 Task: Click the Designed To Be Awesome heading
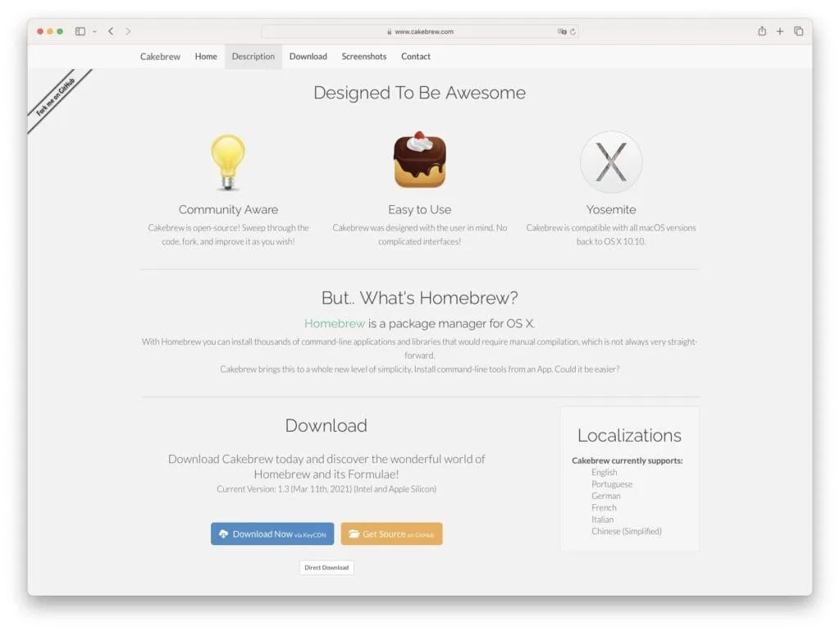(419, 93)
